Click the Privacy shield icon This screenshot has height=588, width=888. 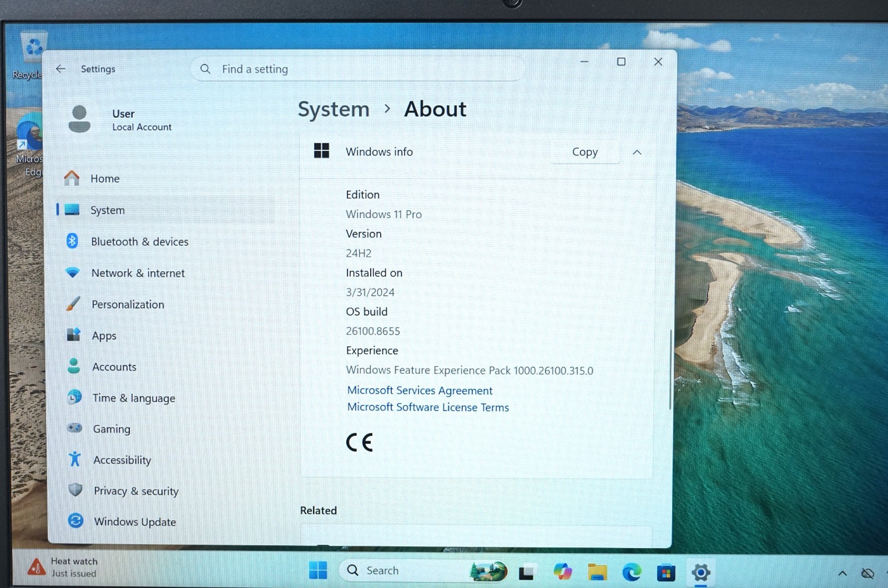tap(75, 490)
